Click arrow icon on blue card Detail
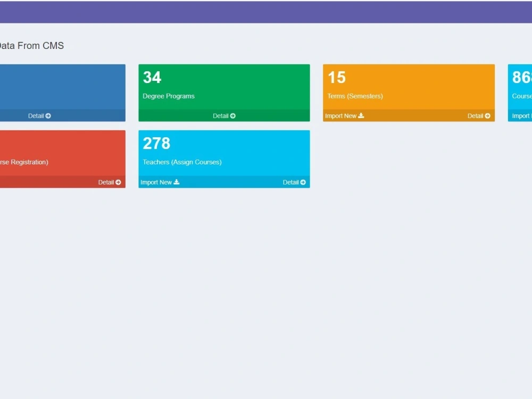Viewport: 532px width, 399px height. coord(48,115)
